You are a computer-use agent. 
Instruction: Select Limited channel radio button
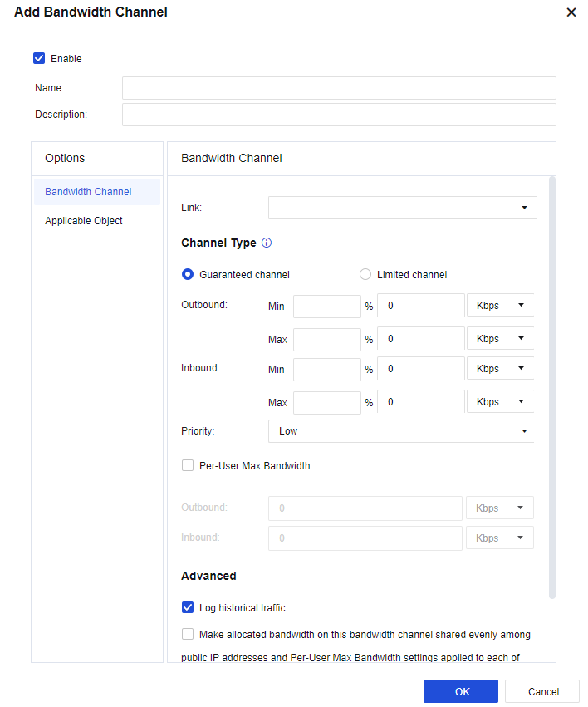tap(365, 275)
